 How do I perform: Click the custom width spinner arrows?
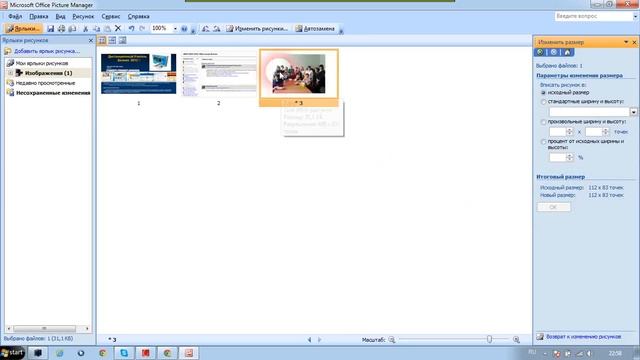[569, 132]
